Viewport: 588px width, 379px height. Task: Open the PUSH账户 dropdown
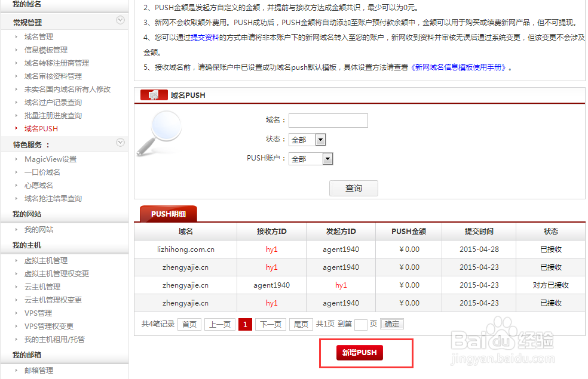(x=311, y=159)
